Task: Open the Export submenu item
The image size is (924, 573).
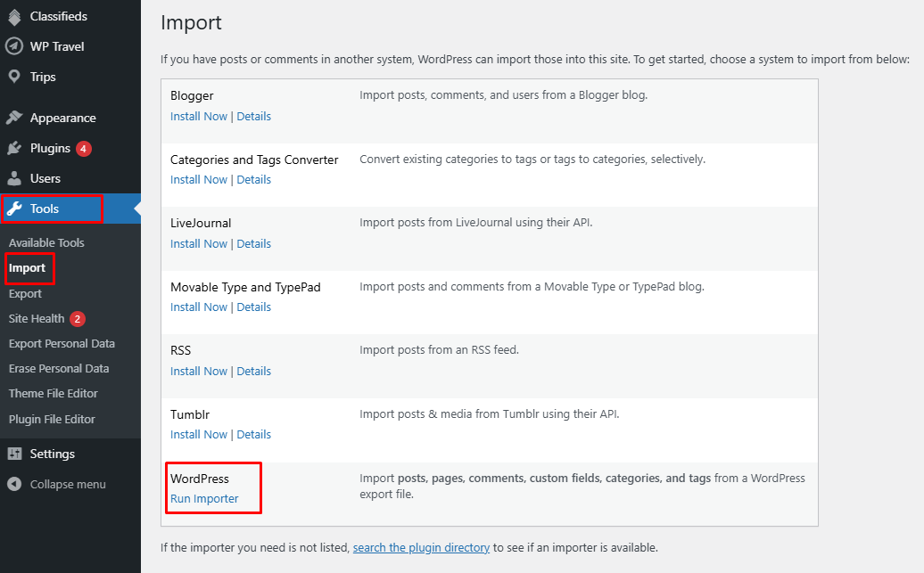Action: 25,293
